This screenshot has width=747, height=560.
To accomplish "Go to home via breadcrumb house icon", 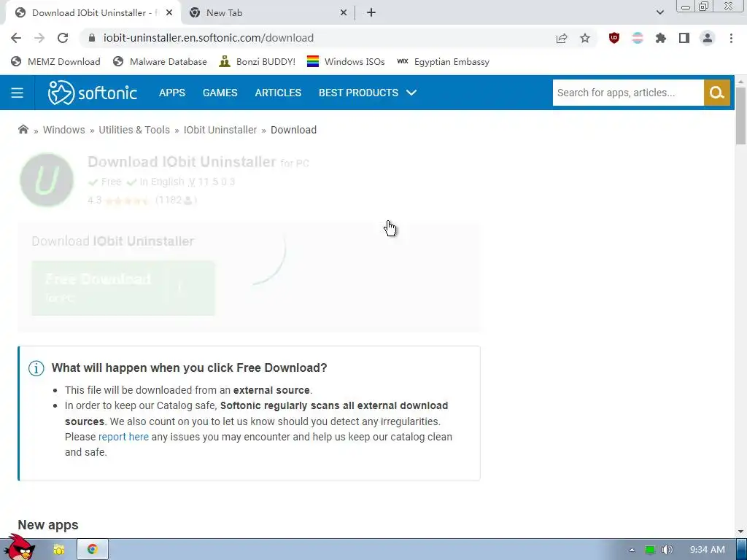I will (x=23, y=130).
